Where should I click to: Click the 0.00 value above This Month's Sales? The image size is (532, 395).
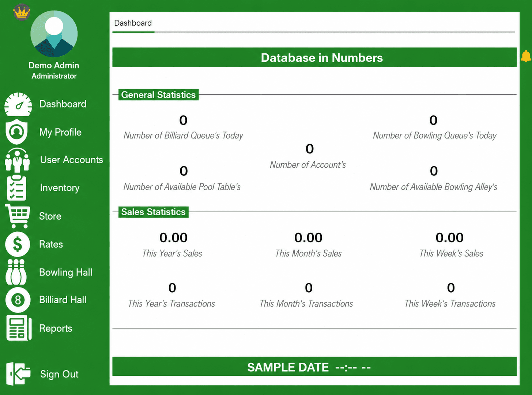tap(309, 238)
